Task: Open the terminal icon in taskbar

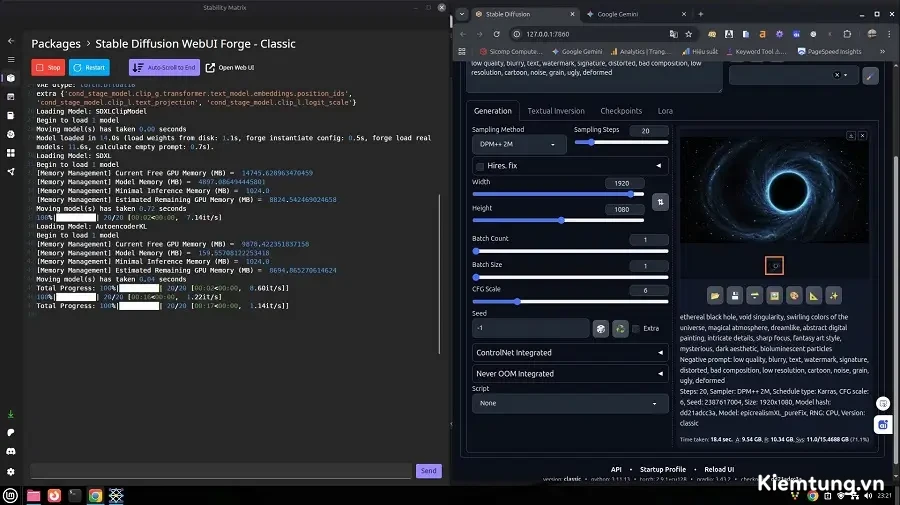Action: click(x=75, y=495)
